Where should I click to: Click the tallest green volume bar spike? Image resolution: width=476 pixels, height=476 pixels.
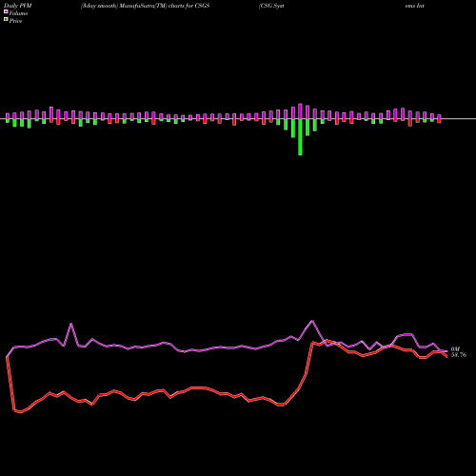(x=300, y=137)
